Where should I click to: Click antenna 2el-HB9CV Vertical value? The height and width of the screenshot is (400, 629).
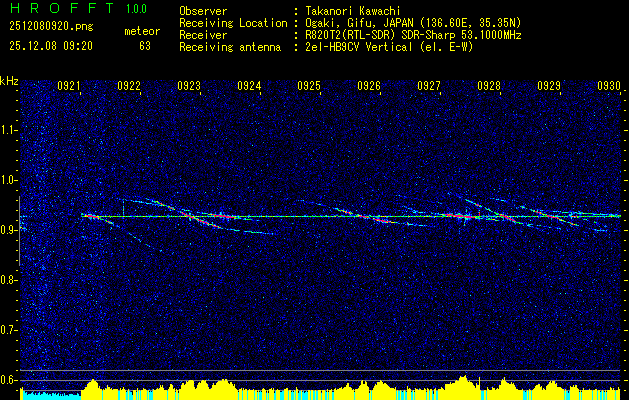point(387,47)
